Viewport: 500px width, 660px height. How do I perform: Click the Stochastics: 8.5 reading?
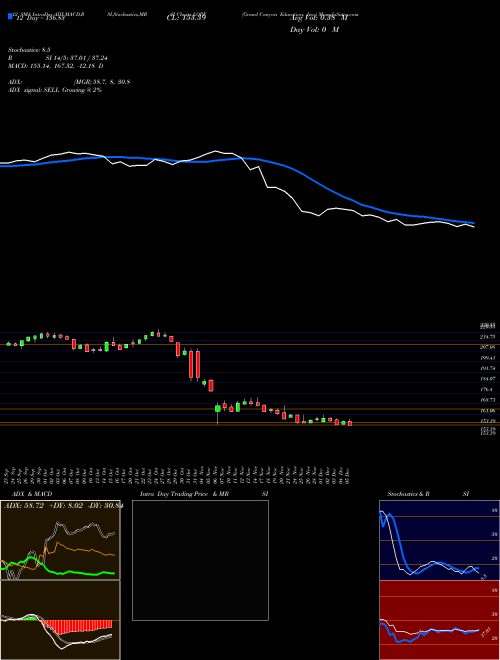click(29, 50)
